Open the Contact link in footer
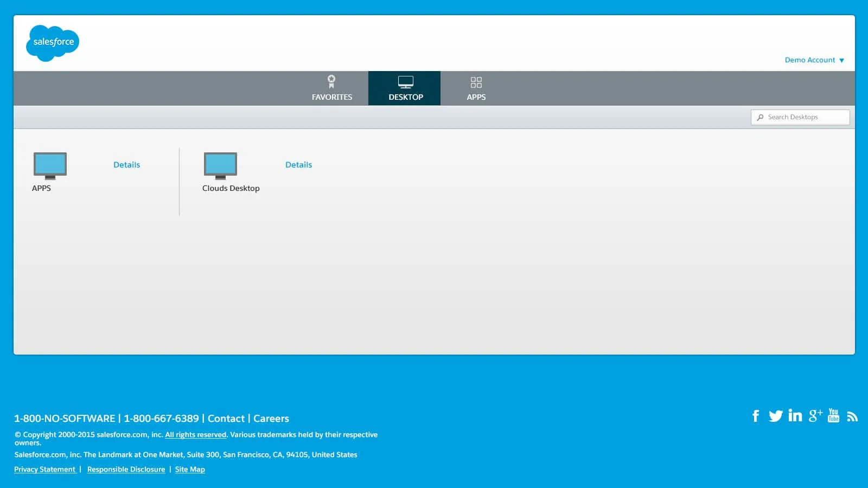868x488 pixels. coord(226,419)
